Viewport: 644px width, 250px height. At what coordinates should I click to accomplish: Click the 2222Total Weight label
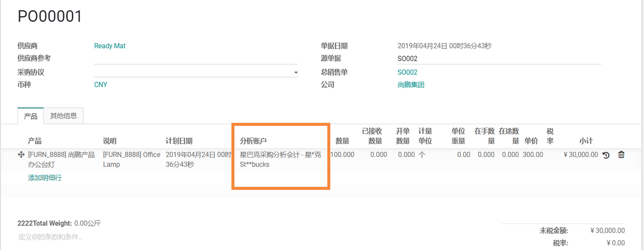point(44,223)
